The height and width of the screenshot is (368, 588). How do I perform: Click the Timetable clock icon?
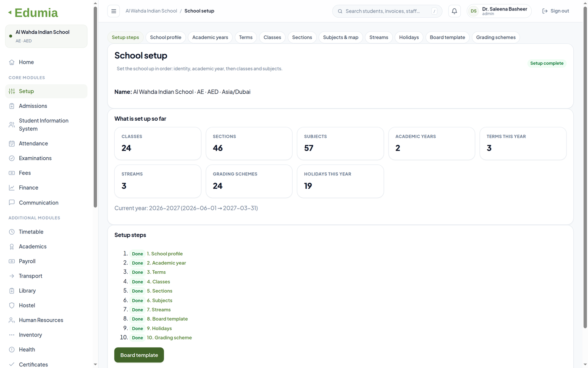click(x=12, y=232)
